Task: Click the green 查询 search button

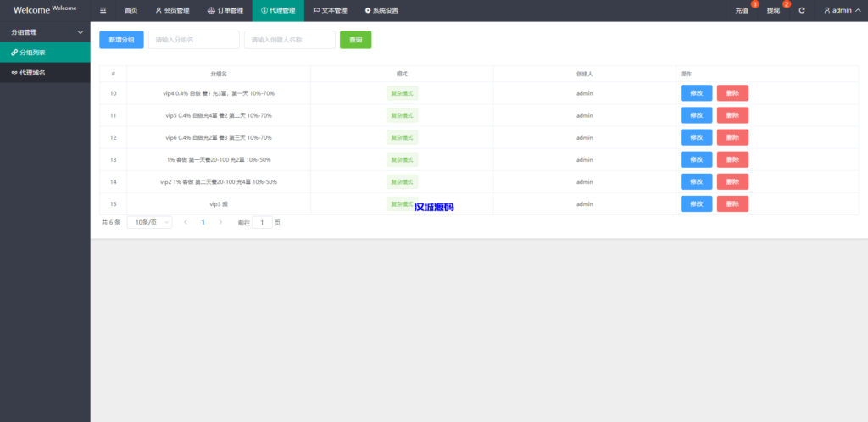Action: [355, 40]
